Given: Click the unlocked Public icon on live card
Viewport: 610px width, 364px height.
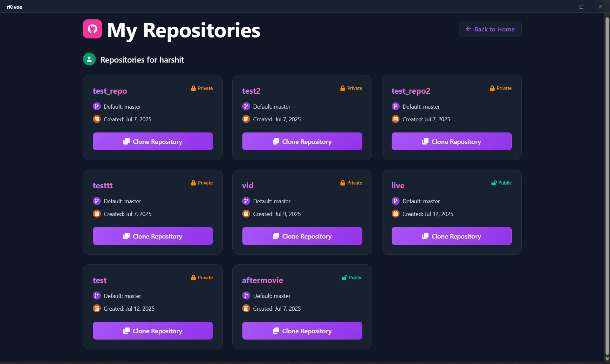Looking at the screenshot, I should (x=494, y=183).
